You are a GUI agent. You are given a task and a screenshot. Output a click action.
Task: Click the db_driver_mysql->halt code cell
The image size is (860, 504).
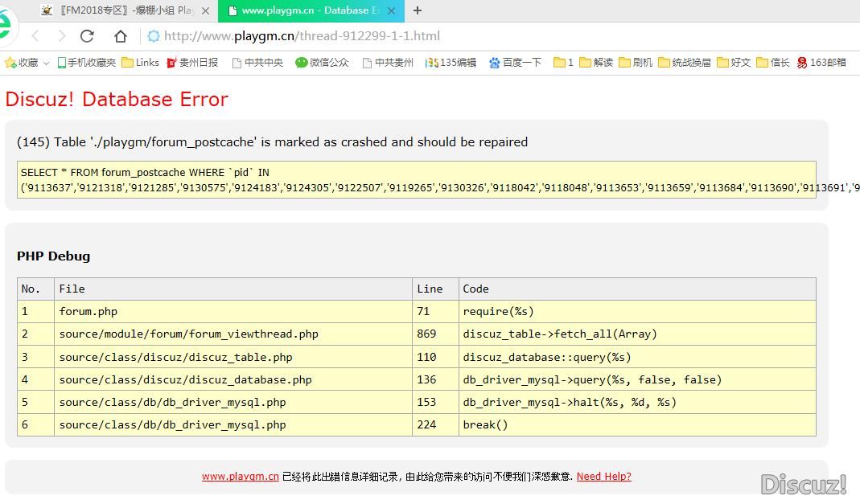tap(637, 402)
